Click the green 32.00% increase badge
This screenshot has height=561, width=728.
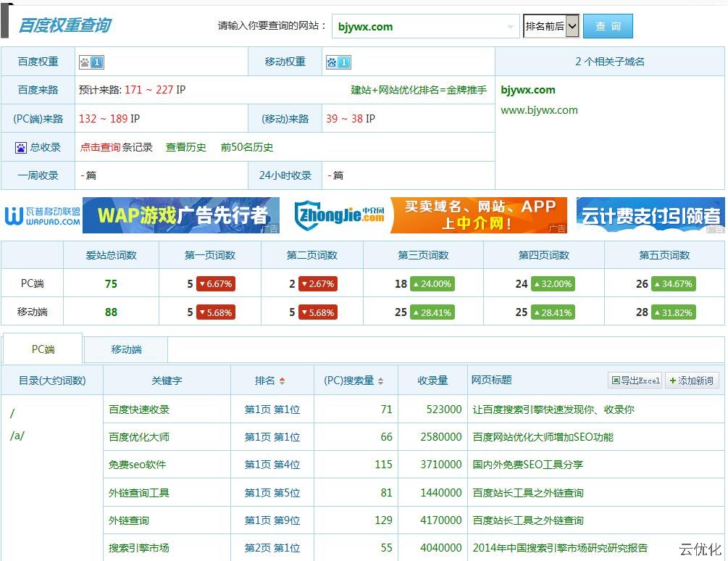pyautogui.click(x=553, y=283)
